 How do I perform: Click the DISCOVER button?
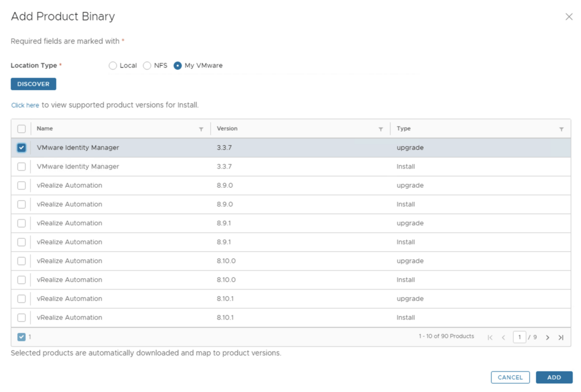tap(33, 84)
